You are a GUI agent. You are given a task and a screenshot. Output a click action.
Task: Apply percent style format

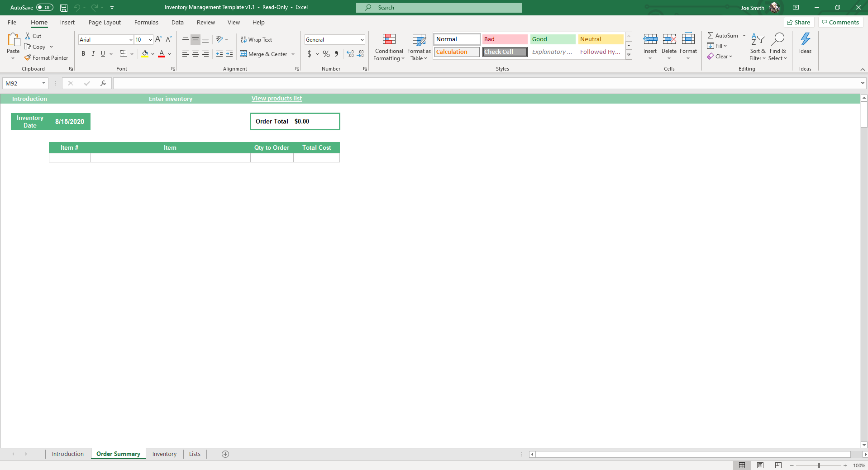326,54
